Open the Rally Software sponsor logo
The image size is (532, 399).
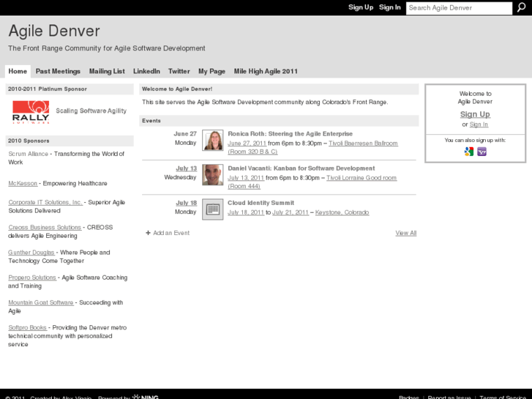(31, 112)
